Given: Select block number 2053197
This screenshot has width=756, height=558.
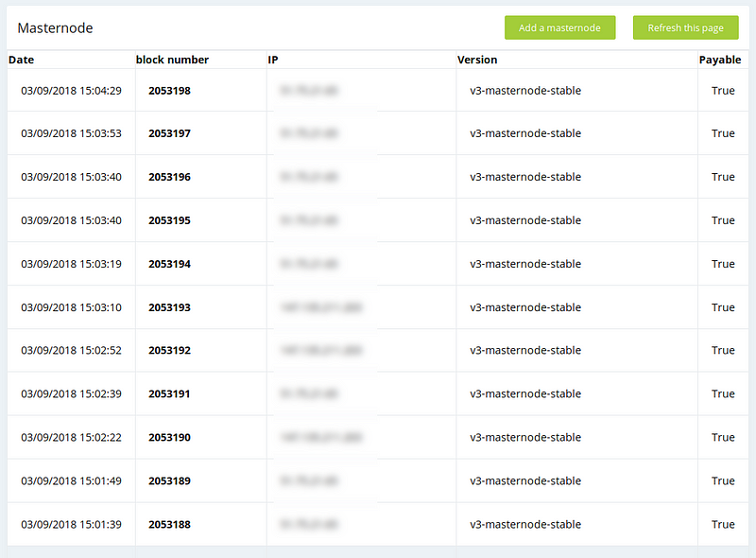Looking at the screenshot, I should click(x=169, y=133).
